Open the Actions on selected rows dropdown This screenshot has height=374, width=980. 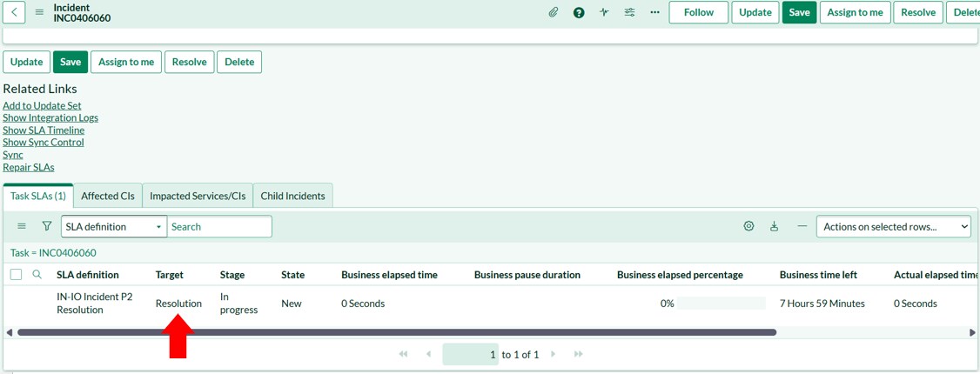pyautogui.click(x=894, y=227)
